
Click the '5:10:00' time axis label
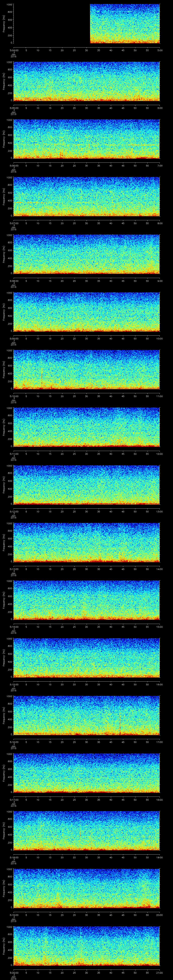point(14,396)
